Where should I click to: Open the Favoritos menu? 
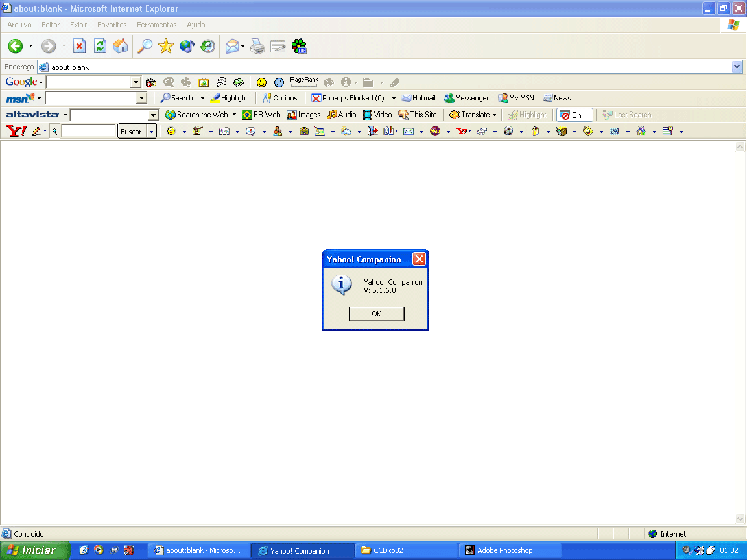click(112, 25)
